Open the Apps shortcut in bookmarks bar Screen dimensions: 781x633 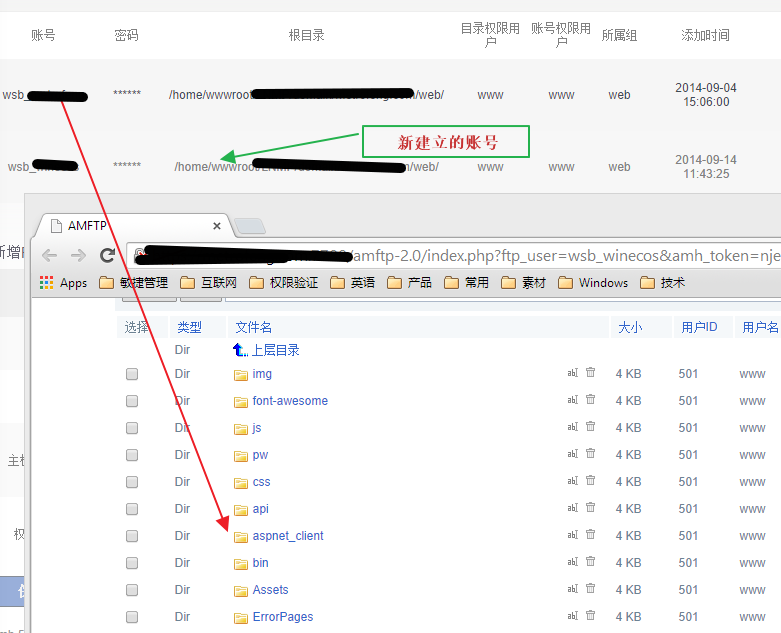(63, 283)
